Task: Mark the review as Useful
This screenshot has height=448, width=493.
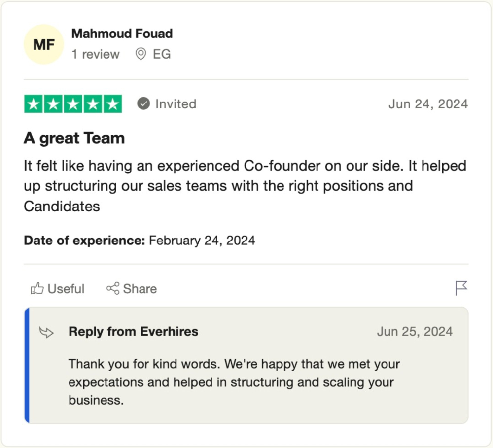Action: pyautogui.click(x=66, y=289)
